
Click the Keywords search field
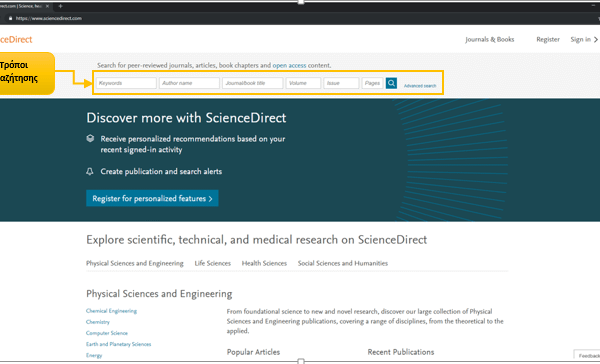126,83
